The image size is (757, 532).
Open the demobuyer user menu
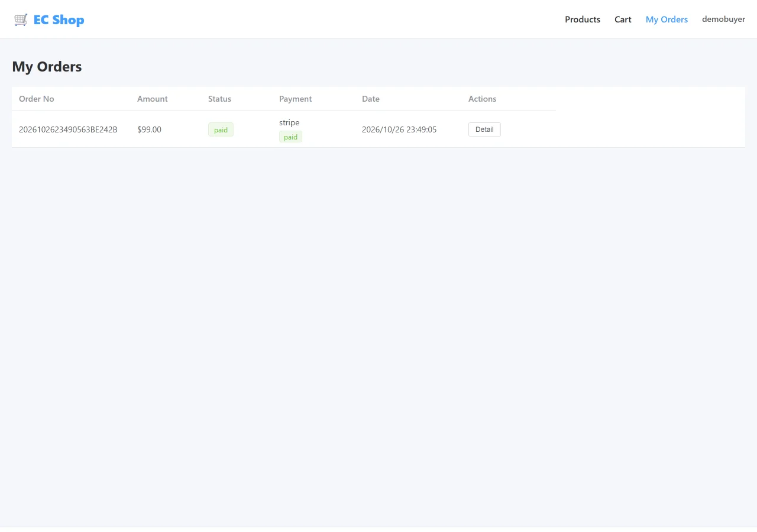723,20
